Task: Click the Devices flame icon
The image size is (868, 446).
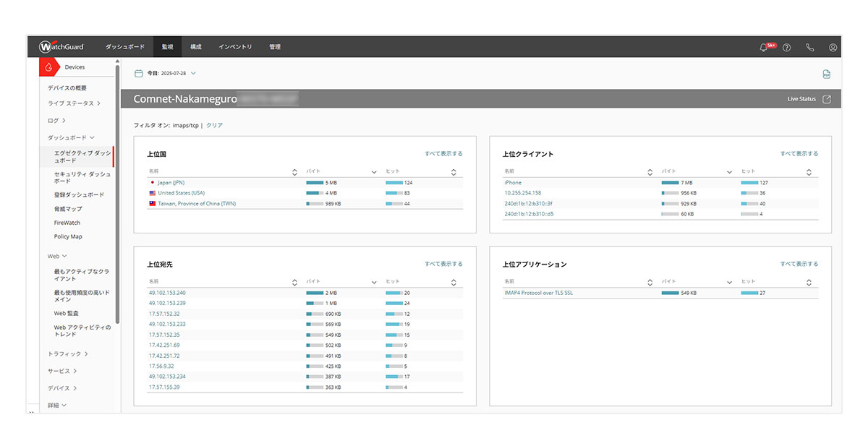Action: [49, 67]
